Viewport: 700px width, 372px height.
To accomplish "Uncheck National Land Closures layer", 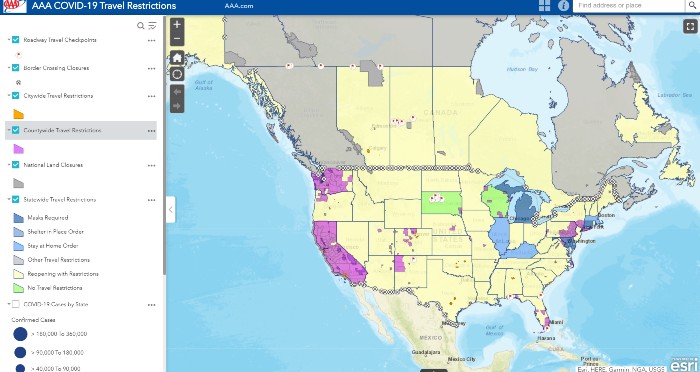I will point(16,165).
